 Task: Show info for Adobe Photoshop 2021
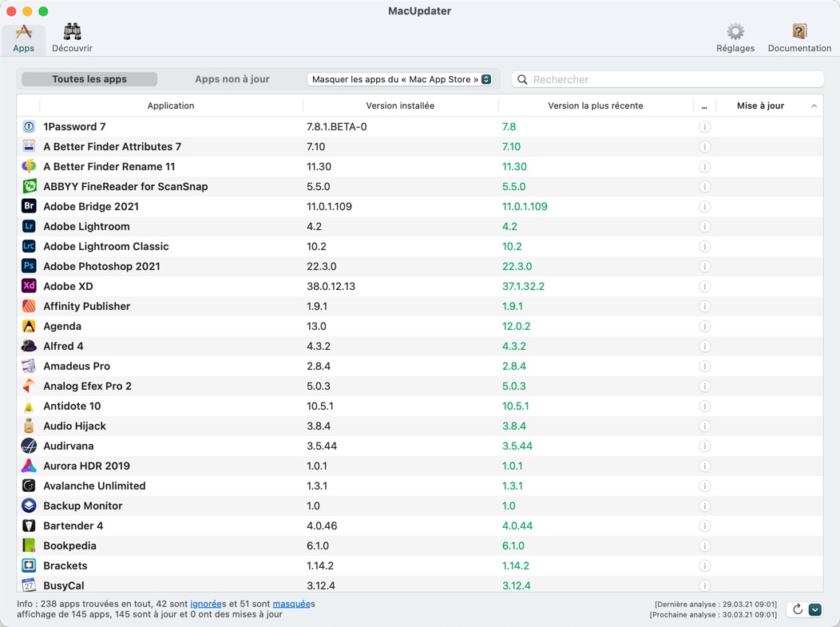[x=704, y=266]
